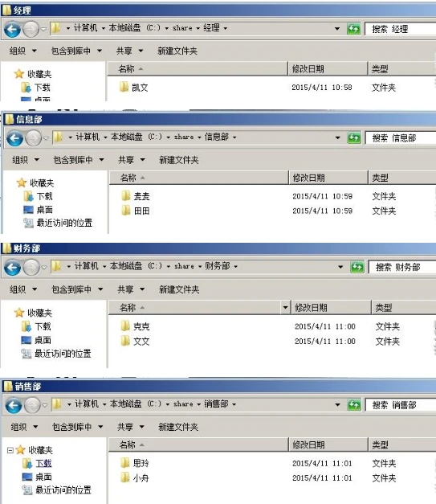The image size is (436, 504).
Task: Click share breadcrumb in 经理 address bar
Action: click(x=182, y=28)
